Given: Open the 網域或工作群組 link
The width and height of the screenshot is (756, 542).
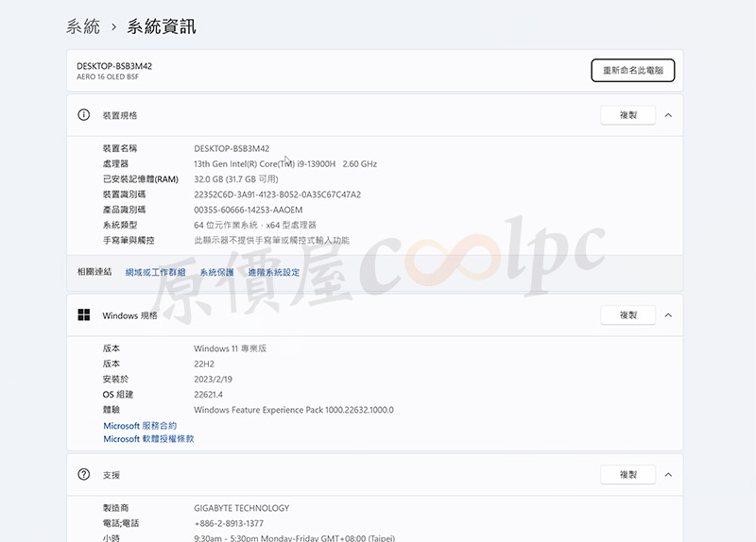Looking at the screenshot, I should tap(155, 272).
